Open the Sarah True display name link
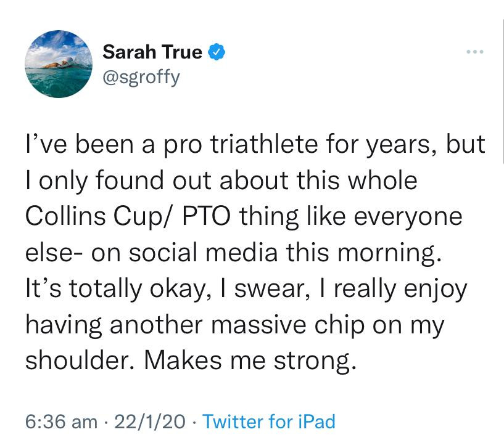This screenshot has width=504, height=448. (152, 52)
